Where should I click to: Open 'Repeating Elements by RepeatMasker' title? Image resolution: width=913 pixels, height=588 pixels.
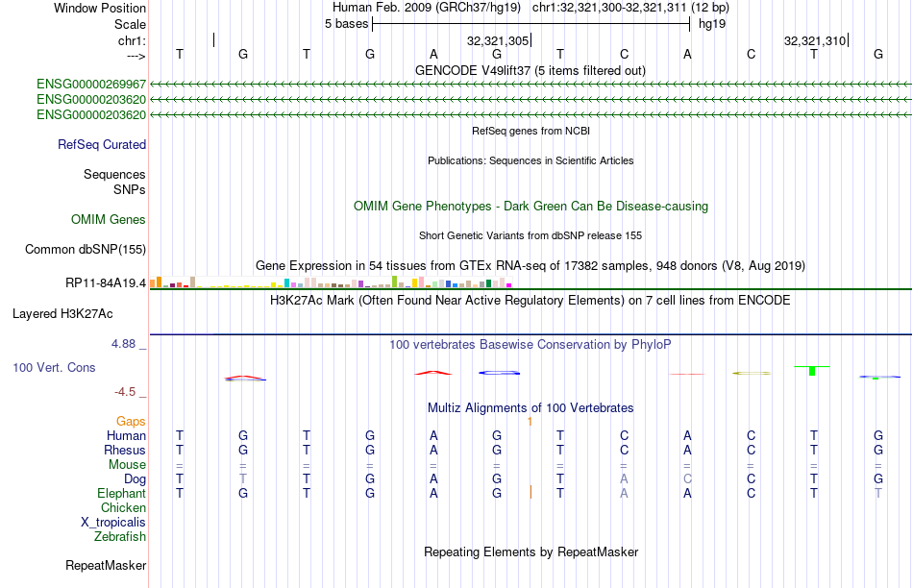tap(531, 551)
